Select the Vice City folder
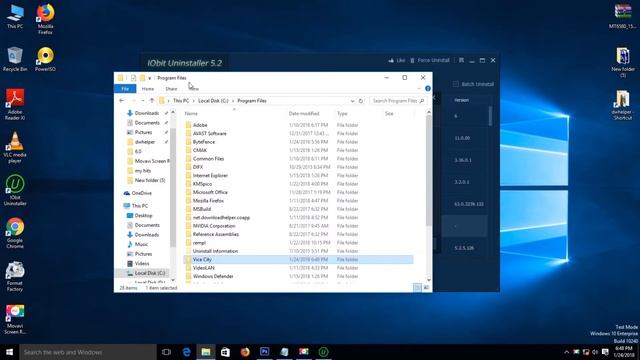 298,260
